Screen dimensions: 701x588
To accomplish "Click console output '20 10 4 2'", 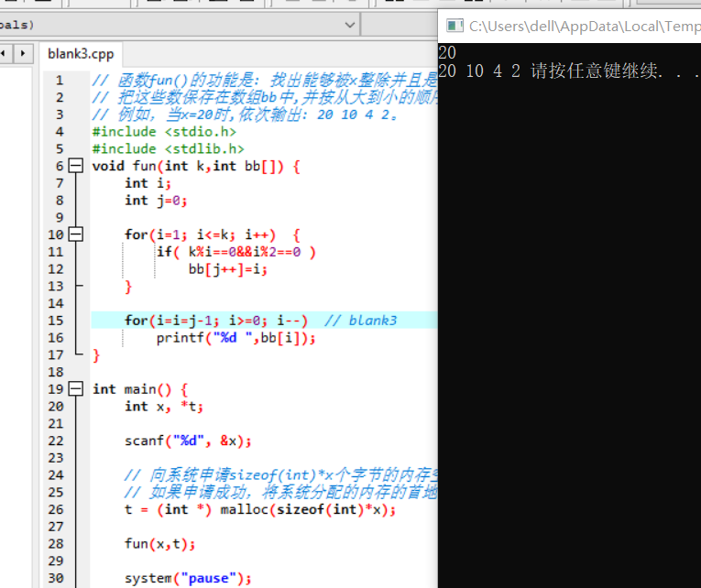I will [479, 71].
